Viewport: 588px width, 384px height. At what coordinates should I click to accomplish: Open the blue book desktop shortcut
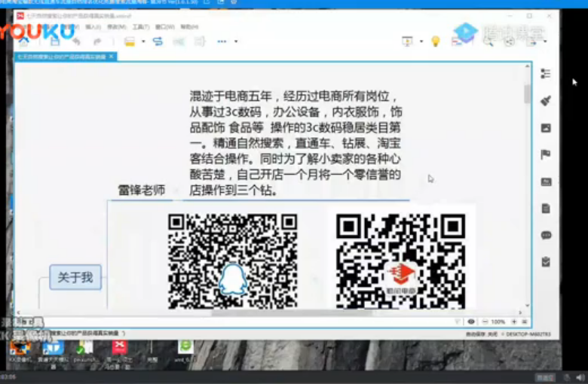(x=53, y=348)
